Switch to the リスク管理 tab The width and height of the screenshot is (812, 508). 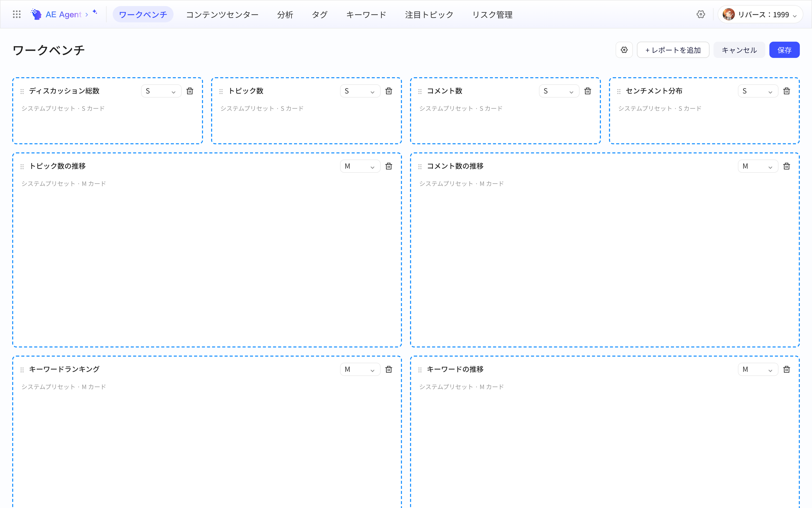coord(492,14)
